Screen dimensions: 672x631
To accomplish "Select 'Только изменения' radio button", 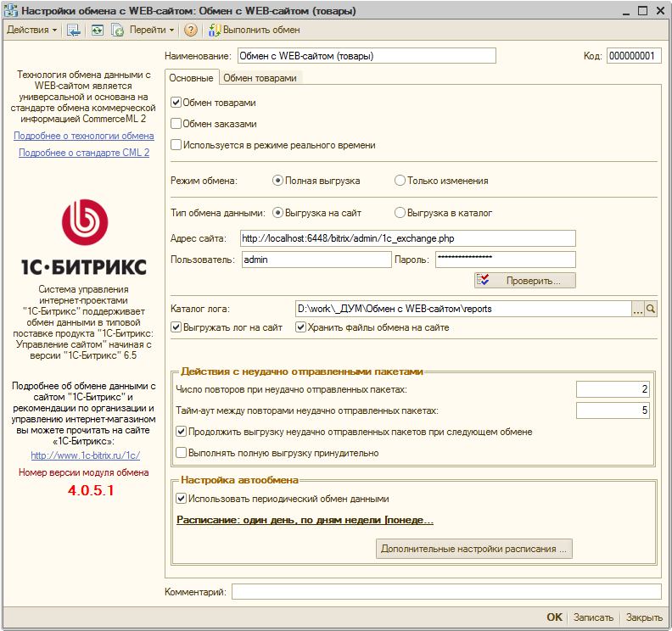I will click(x=400, y=181).
